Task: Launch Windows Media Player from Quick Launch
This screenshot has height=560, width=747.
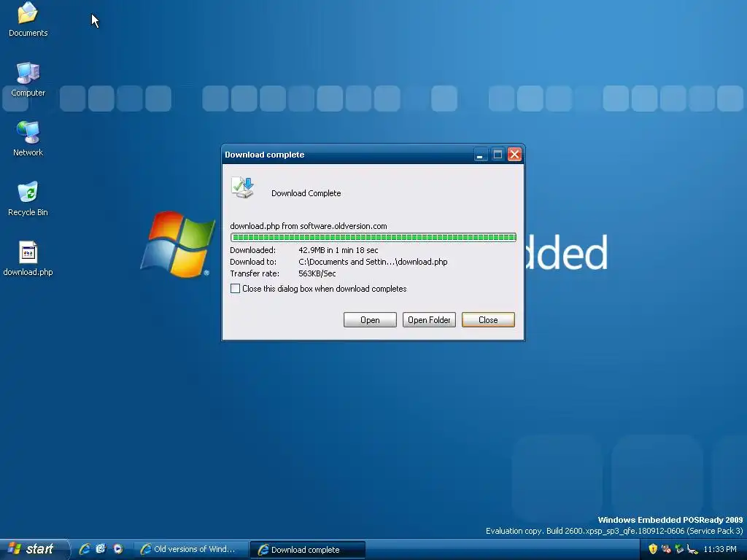Action: (x=117, y=549)
